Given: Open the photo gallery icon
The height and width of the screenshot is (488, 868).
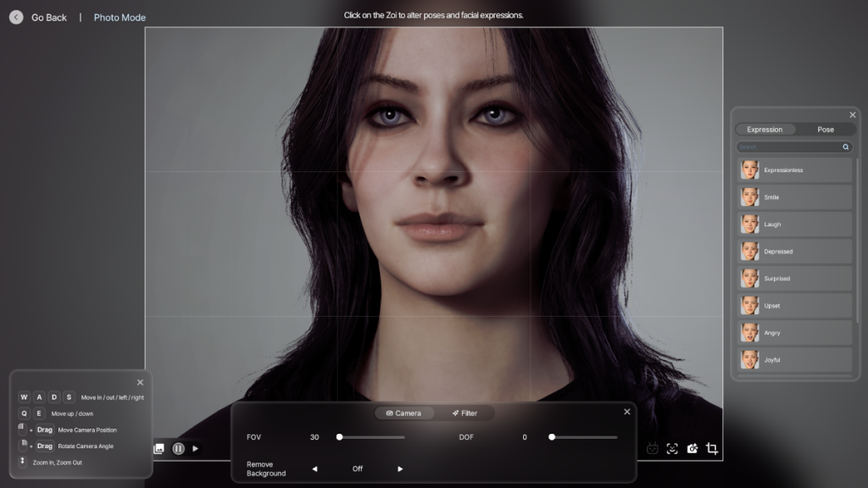Looking at the screenshot, I should point(159,448).
